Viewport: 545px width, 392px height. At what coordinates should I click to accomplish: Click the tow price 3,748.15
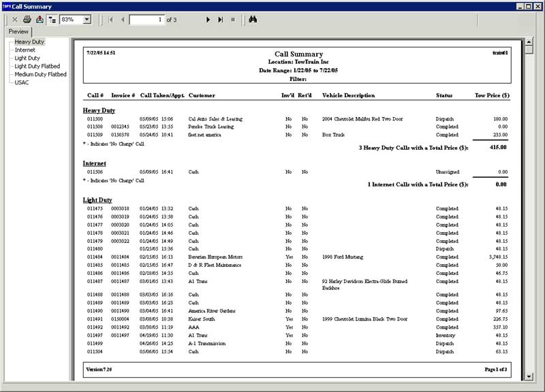[498, 257]
